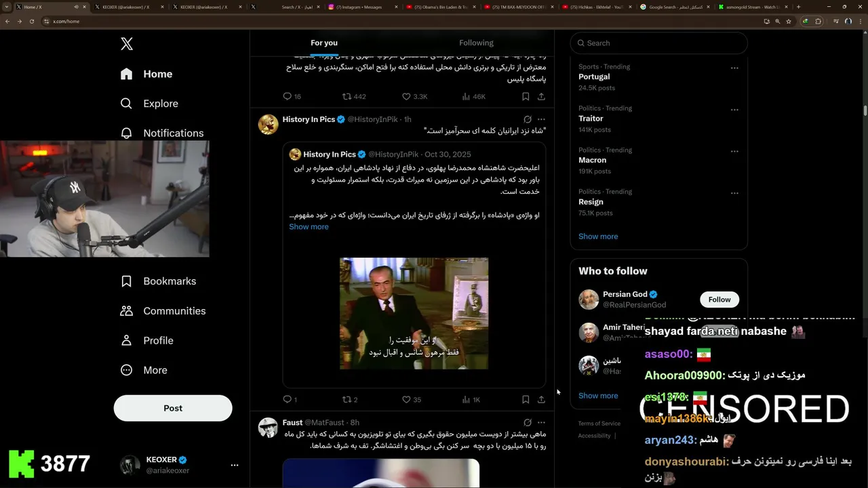Repost icon showing 442 reposts

[347, 96]
